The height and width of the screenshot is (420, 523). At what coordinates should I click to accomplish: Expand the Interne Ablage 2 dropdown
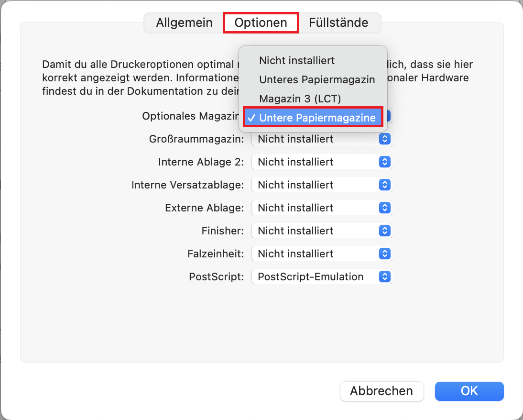[x=321, y=162]
